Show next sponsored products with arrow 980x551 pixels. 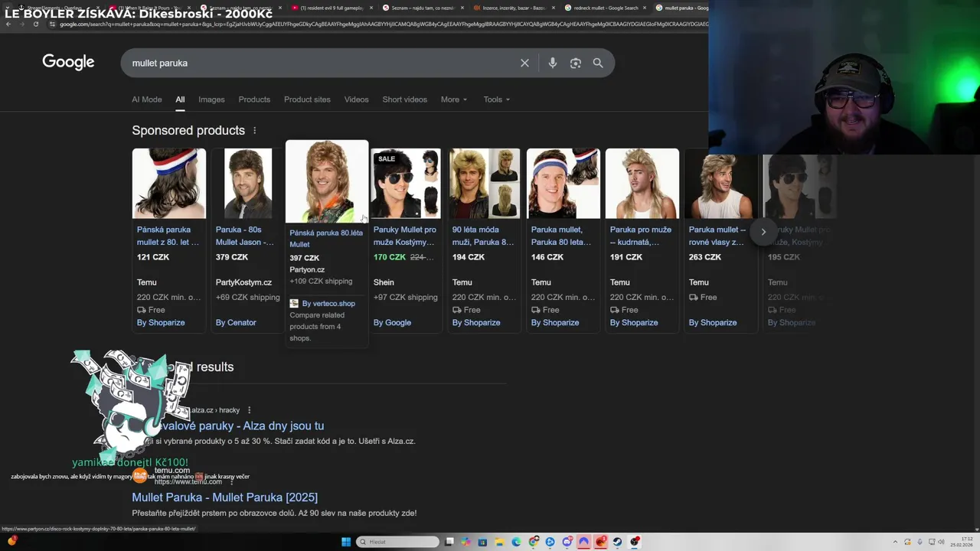(x=763, y=232)
